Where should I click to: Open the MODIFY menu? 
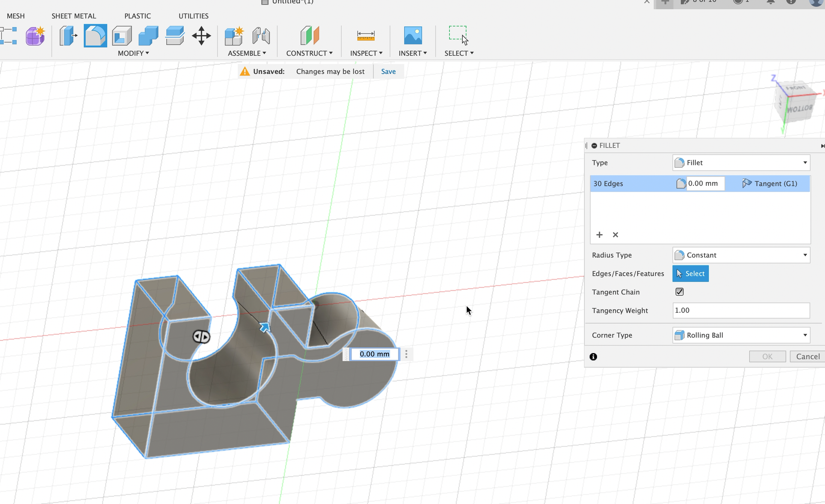(133, 53)
